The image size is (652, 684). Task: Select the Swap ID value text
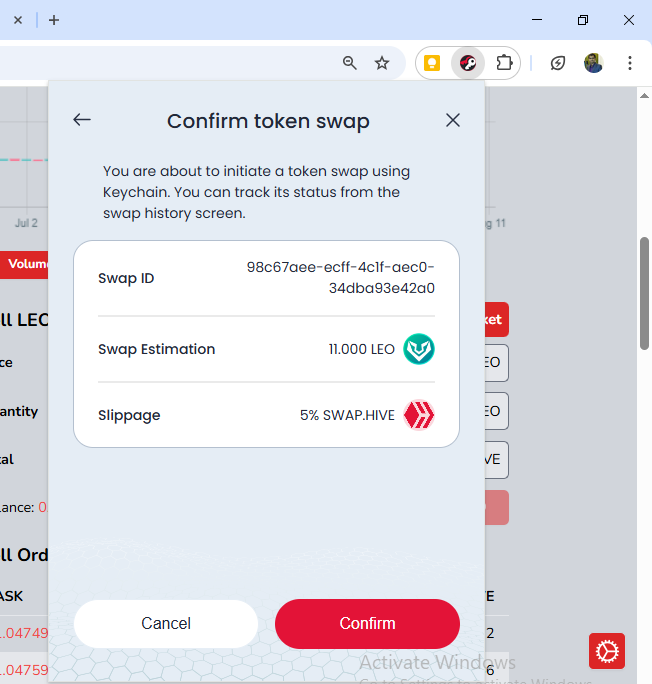coord(340,277)
